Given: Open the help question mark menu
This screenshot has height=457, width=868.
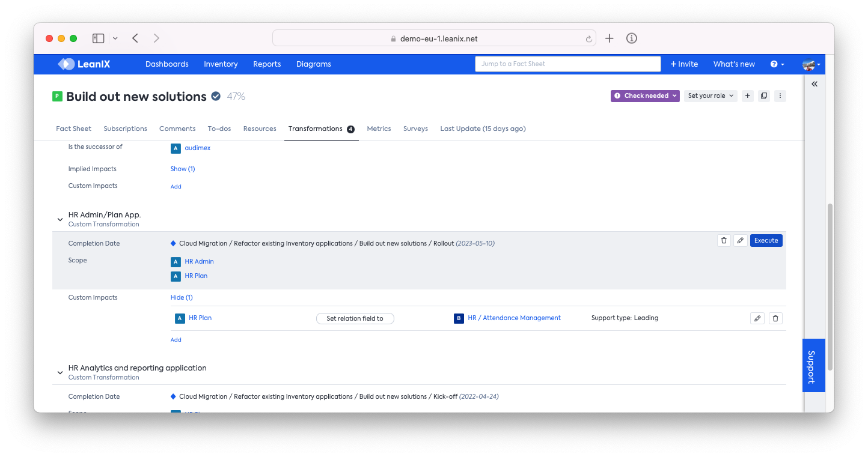Looking at the screenshot, I should click(777, 64).
